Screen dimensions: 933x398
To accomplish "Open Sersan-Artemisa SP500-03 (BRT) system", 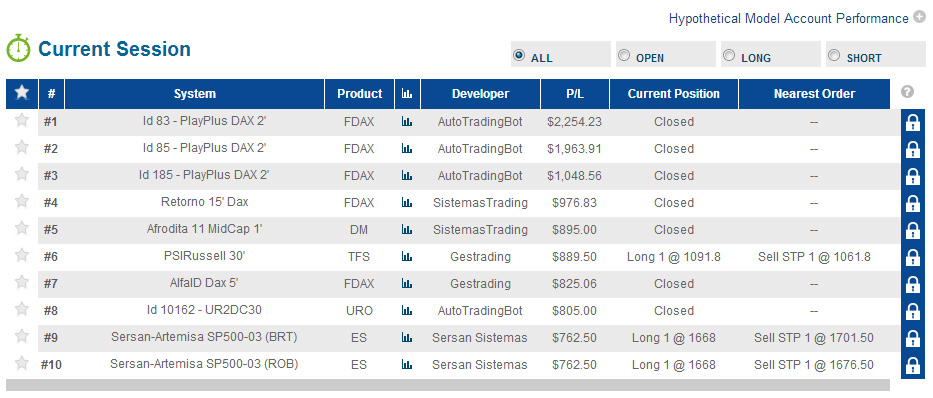I will pos(204,337).
